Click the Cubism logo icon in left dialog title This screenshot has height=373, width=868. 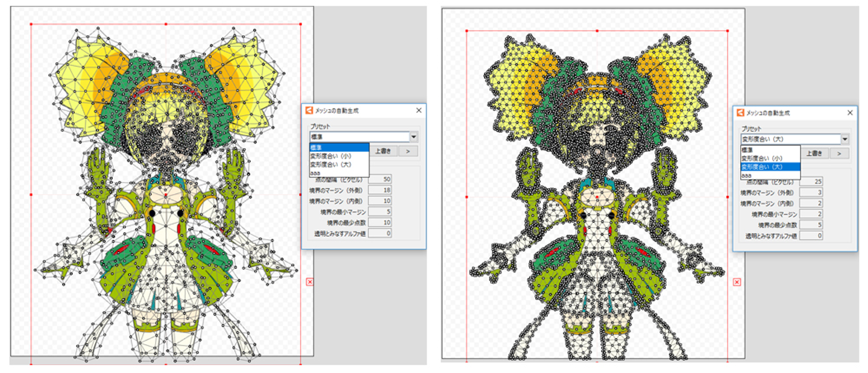pyautogui.click(x=309, y=110)
